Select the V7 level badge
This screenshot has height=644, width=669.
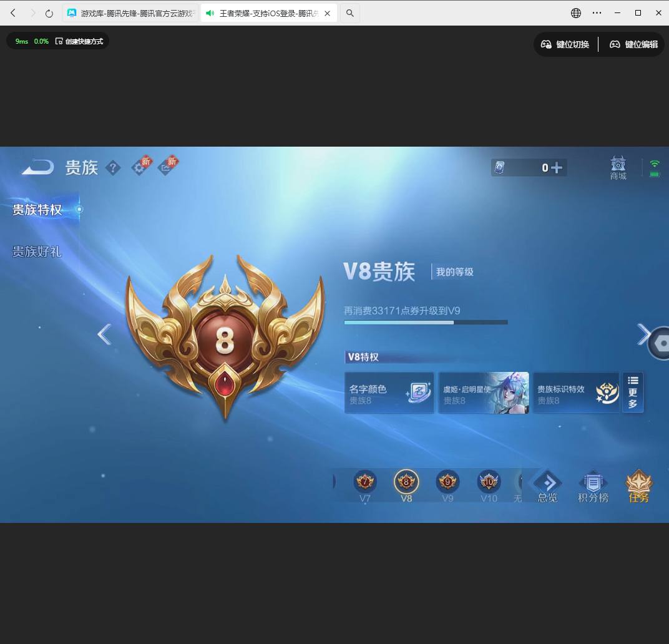[365, 485]
